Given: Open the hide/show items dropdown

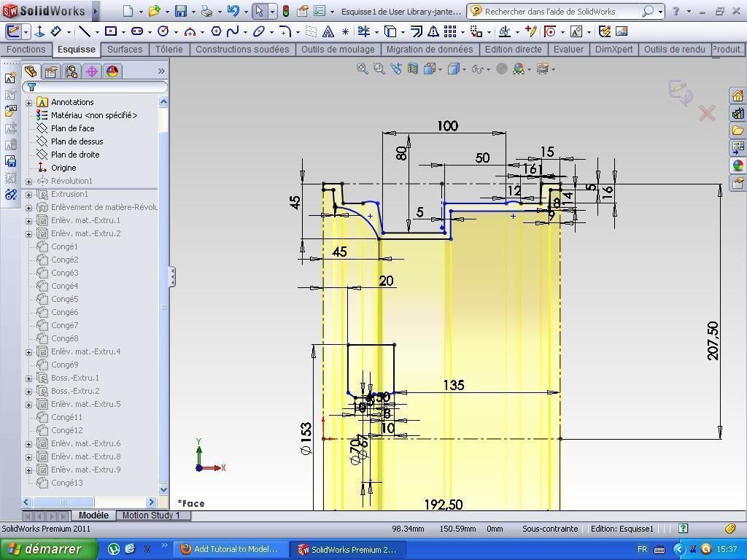Looking at the screenshot, I should coord(488,69).
